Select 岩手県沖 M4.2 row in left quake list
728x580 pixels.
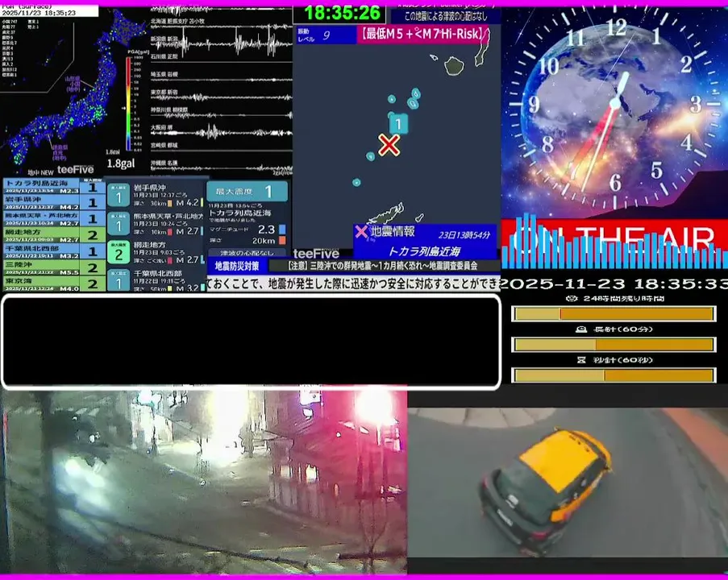point(54,202)
